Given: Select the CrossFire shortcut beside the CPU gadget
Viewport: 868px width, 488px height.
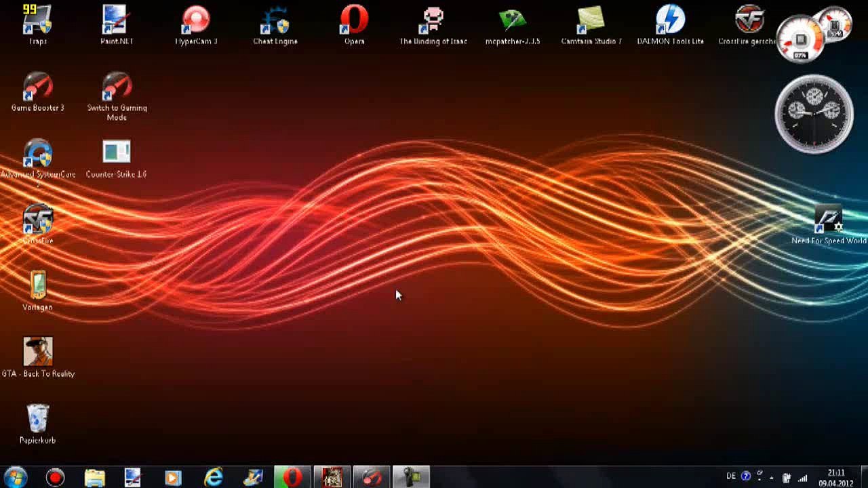Looking at the screenshot, I should tap(749, 25).
